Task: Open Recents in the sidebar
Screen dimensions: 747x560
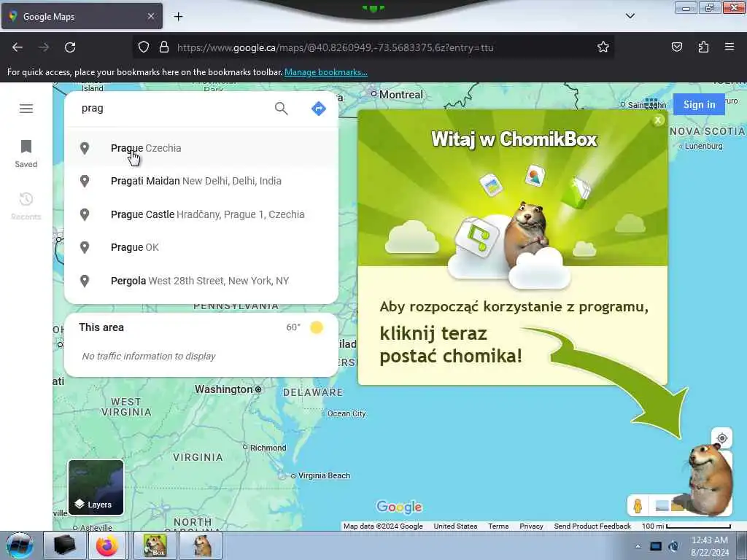Action: (26, 206)
